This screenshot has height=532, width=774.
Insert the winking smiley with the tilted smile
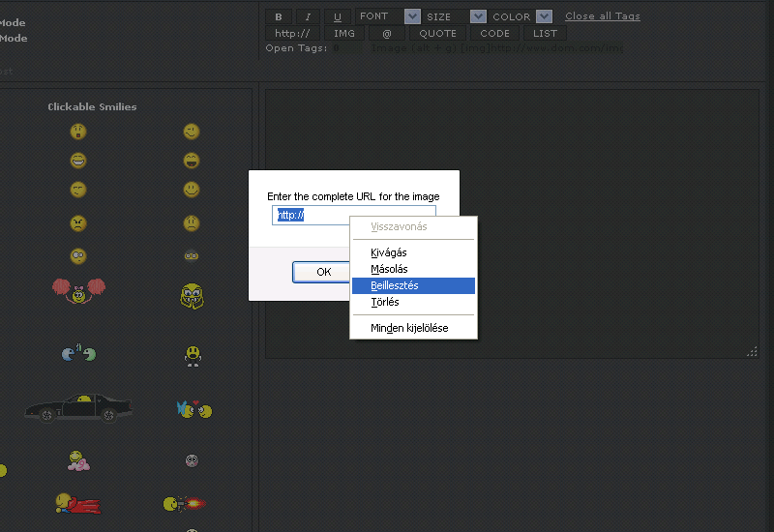pyautogui.click(x=192, y=132)
